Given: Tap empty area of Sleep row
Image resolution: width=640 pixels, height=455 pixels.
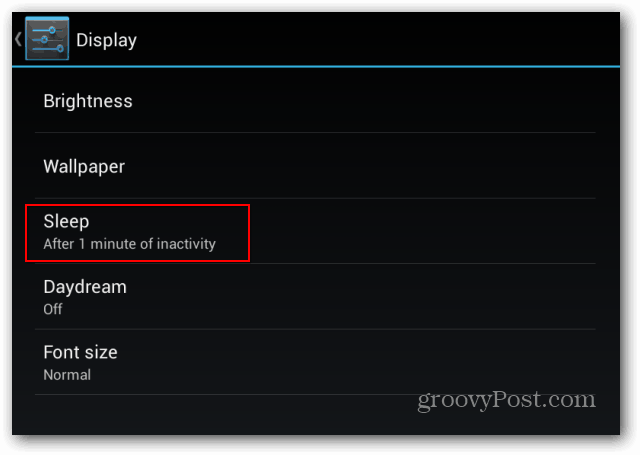Looking at the screenshot, I should [420, 231].
